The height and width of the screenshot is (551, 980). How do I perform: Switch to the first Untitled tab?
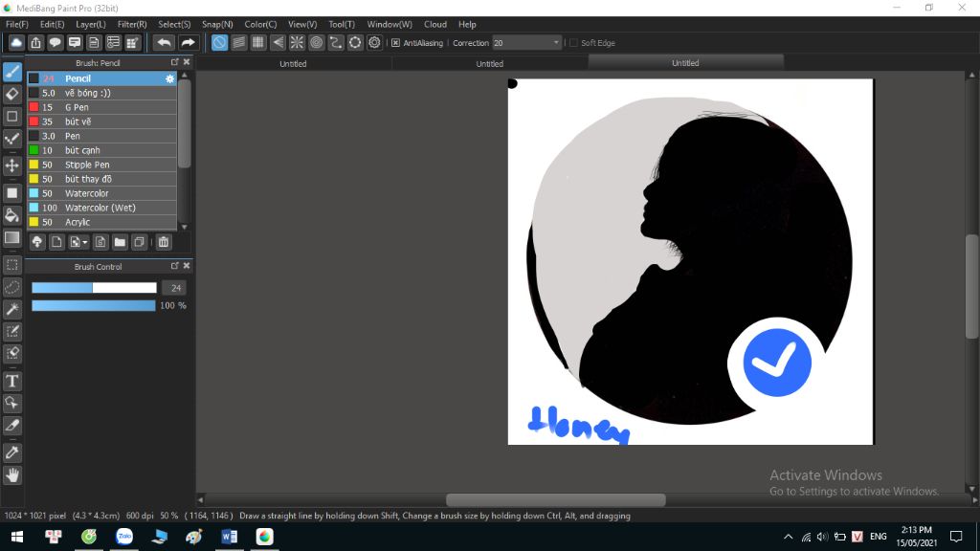(x=293, y=64)
